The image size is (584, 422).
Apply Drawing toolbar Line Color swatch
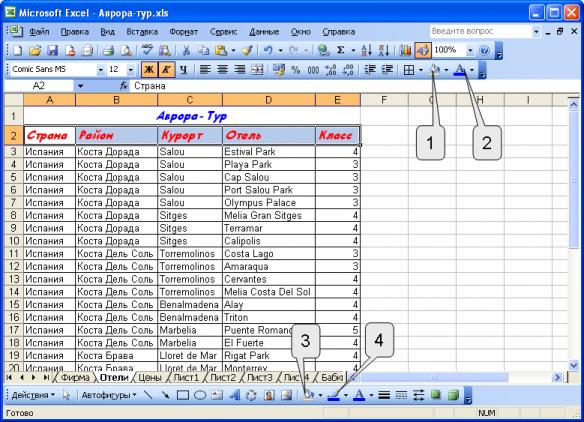tap(334, 395)
